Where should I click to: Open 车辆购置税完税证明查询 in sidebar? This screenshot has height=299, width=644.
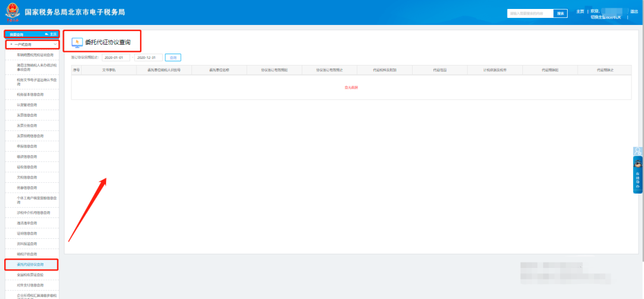[x=35, y=55]
